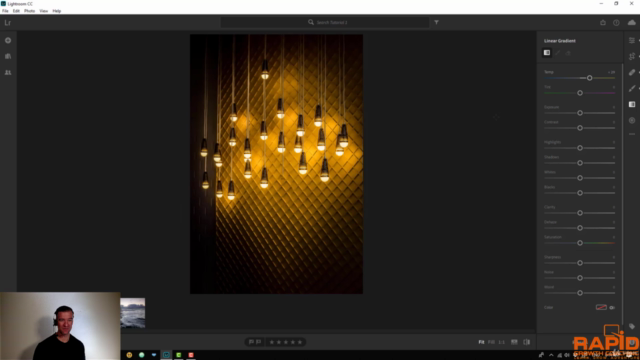This screenshot has height=360, width=640.
Task: Click the Temp slider handle
Action: [x=589, y=78]
